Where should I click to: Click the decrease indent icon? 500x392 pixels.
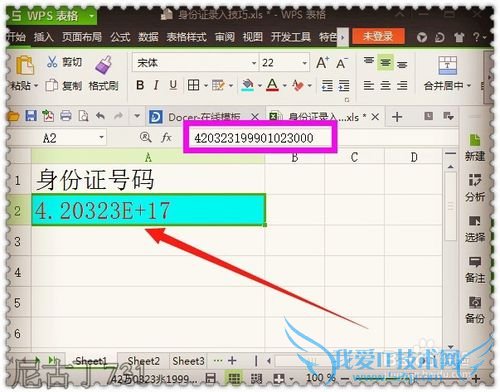click(327, 86)
